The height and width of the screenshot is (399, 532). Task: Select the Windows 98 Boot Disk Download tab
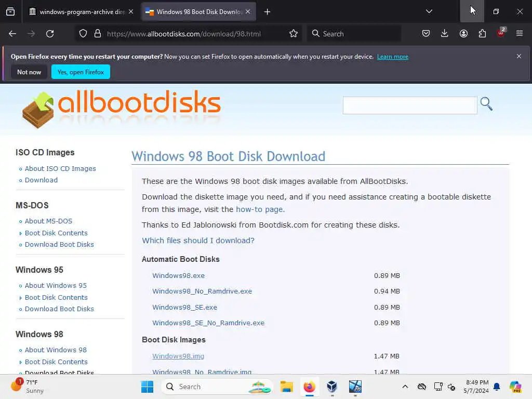pyautogui.click(x=198, y=11)
